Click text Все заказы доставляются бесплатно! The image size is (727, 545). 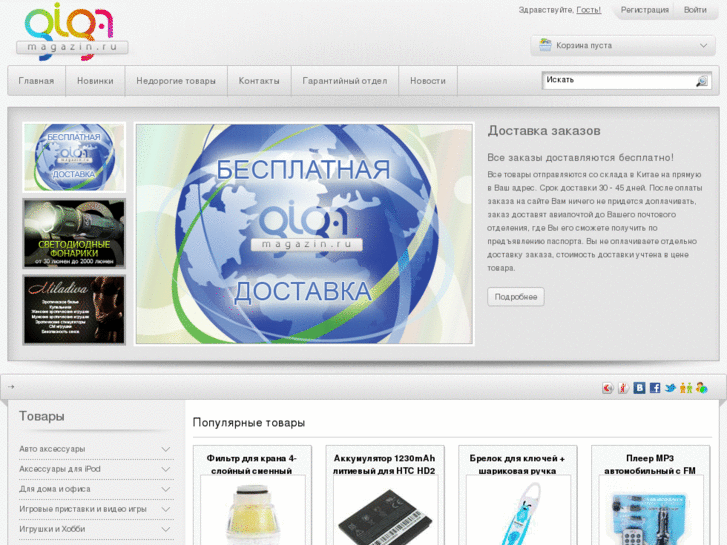click(580, 157)
